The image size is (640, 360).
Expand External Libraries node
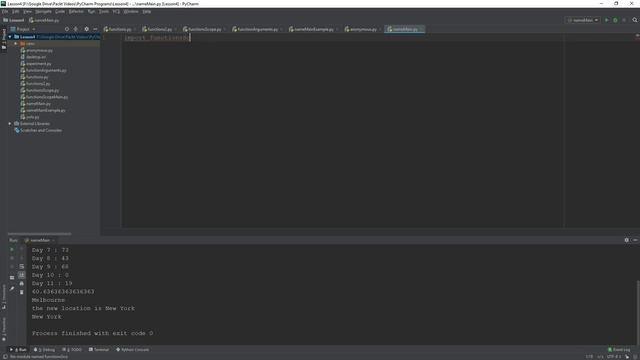[10, 124]
